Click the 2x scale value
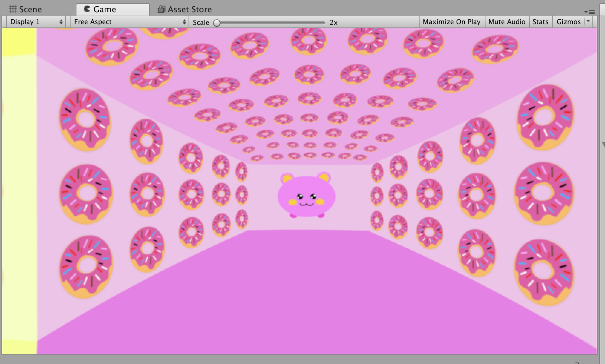605x364 pixels. [x=334, y=23]
